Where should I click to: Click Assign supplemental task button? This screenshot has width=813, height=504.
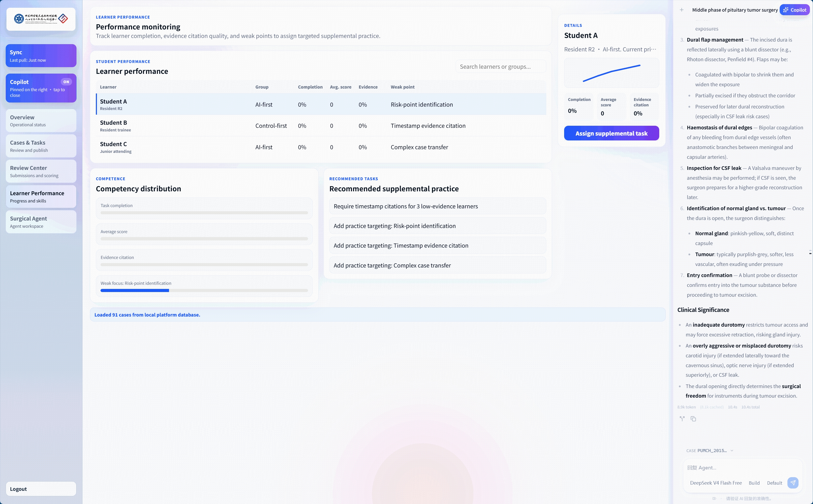pyautogui.click(x=611, y=133)
